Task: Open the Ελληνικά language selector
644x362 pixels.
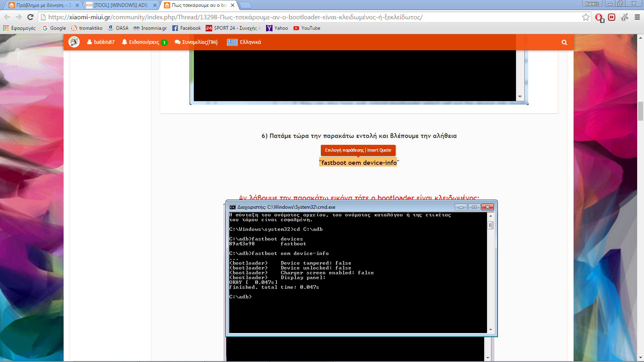Action: coord(244,42)
